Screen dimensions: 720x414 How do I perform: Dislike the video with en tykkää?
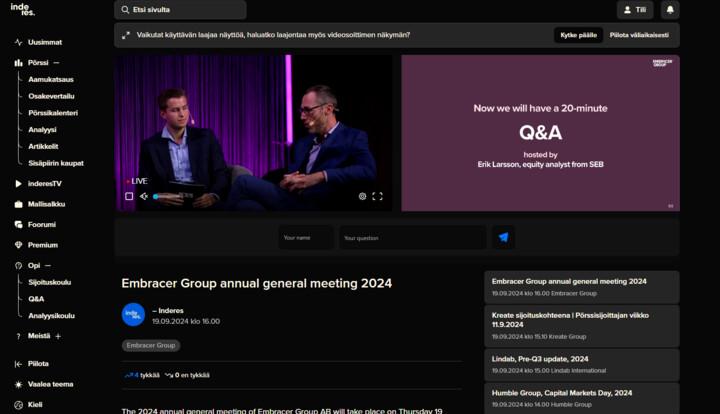(187, 375)
